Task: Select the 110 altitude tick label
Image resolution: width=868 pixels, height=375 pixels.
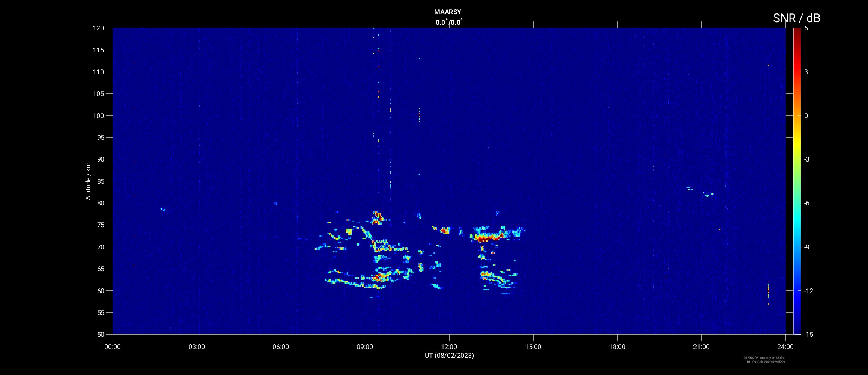Action: [x=98, y=72]
